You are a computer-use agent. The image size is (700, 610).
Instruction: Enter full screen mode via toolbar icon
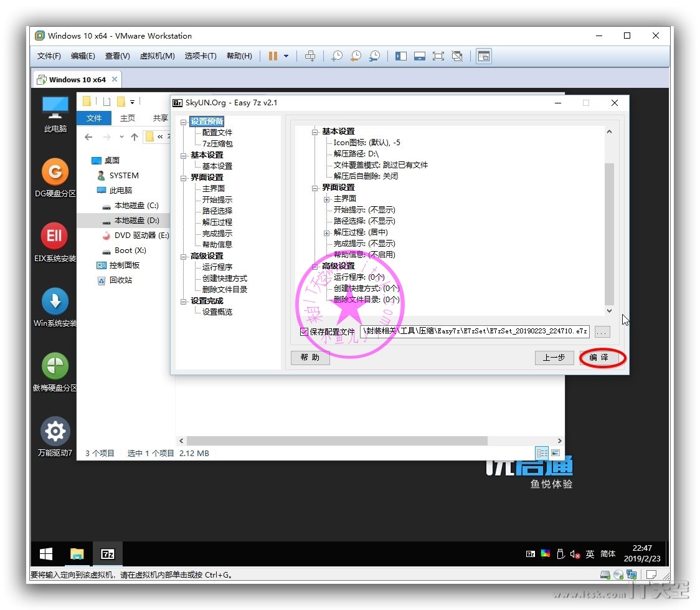click(x=438, y=56)
